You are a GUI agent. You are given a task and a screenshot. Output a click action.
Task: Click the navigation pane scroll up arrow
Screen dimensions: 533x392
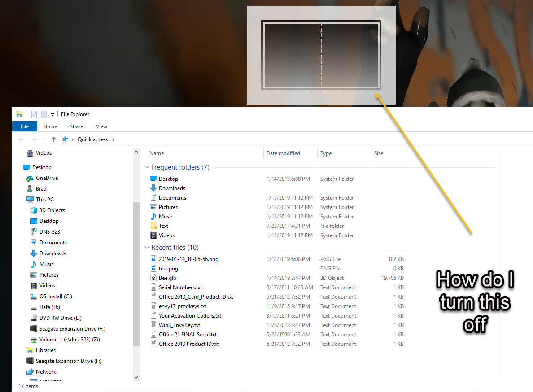136,152
